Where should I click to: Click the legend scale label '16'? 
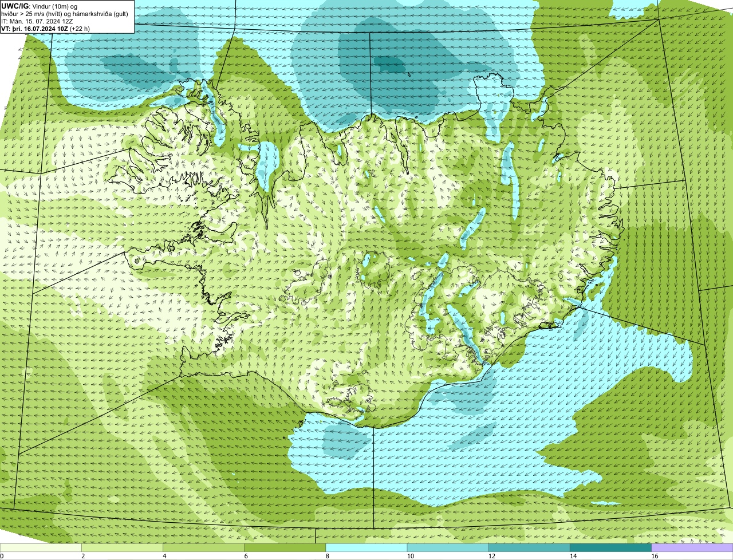tap(655, 556)
